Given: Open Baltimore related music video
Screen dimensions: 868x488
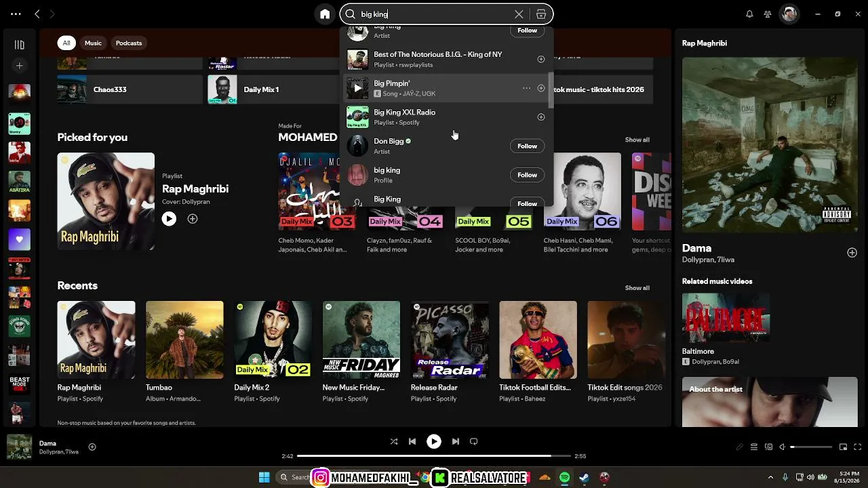Looking at the screenshot, I should pos(726,318).
